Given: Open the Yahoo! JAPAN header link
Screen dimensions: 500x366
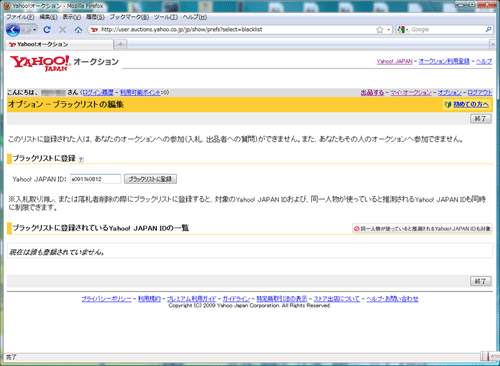Looking at the screenshot, I should click(394, 61).
